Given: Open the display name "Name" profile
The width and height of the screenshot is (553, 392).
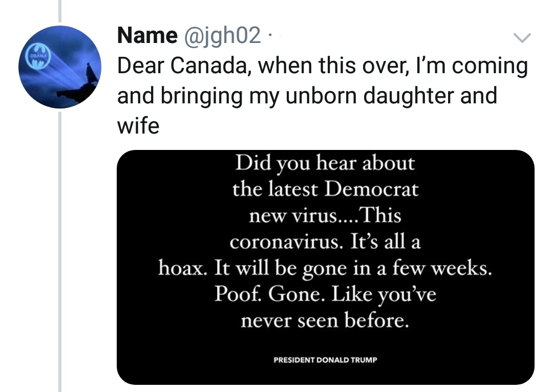Looking at the screenshot, I should [147, 35].
